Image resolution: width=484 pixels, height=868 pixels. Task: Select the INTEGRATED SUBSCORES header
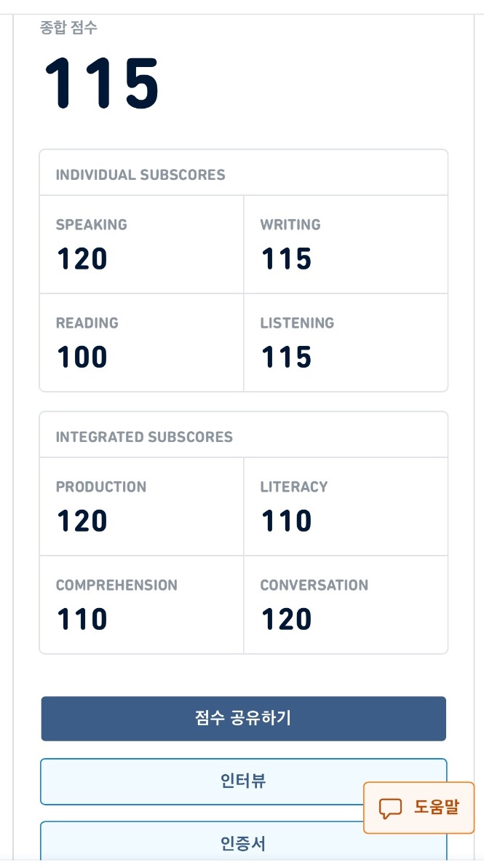coord(144,437)
